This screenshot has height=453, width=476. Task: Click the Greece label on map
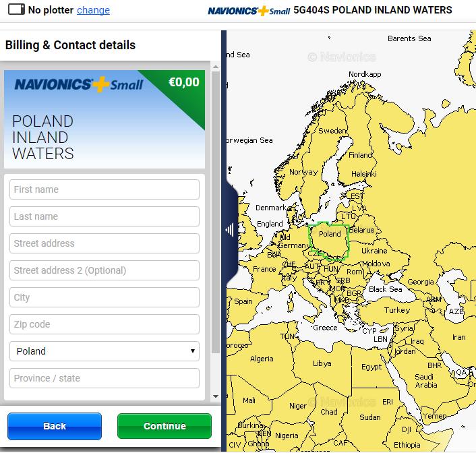tap(325, 328)
